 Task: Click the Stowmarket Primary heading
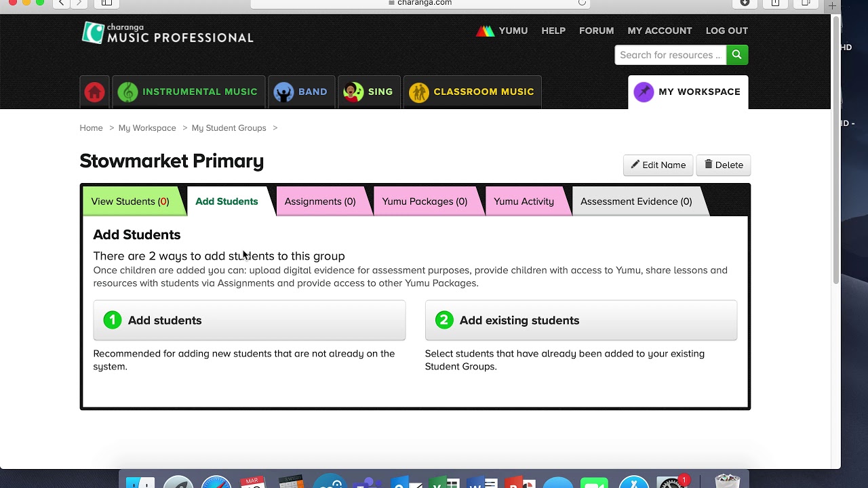172,161
